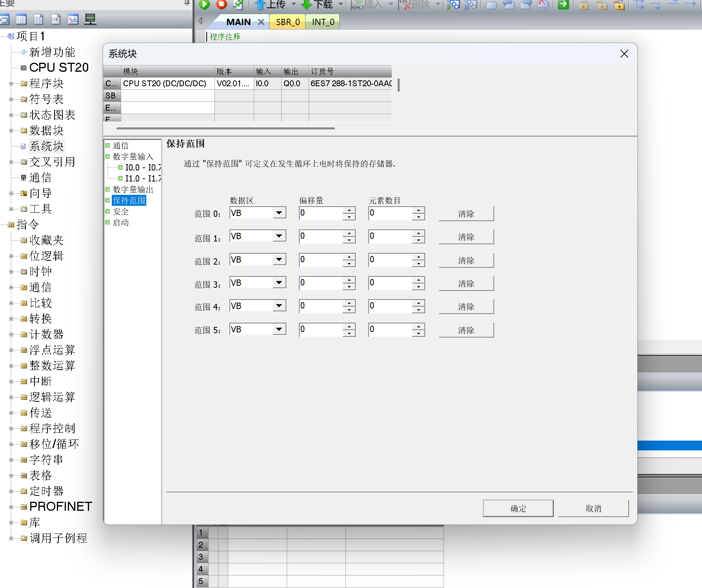Screen dimensions: 702x588
Task: Click the Compile program icon
Action: click(238, 4)
